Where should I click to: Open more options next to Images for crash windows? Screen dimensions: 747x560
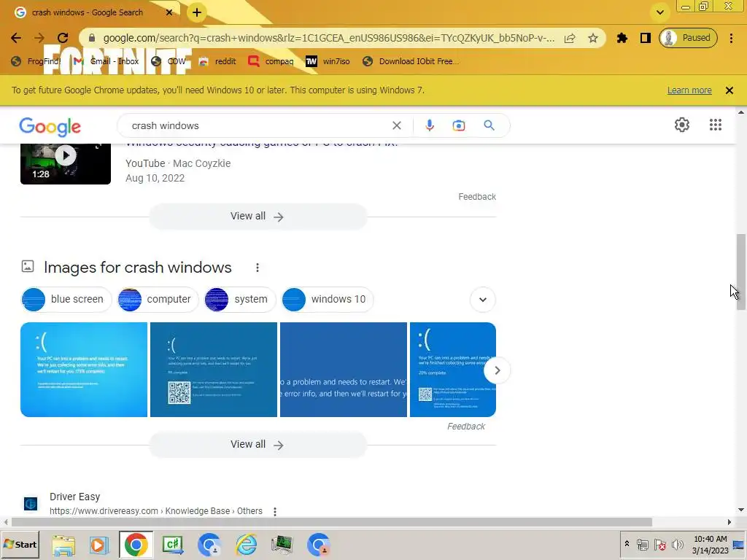click(258, 268)
